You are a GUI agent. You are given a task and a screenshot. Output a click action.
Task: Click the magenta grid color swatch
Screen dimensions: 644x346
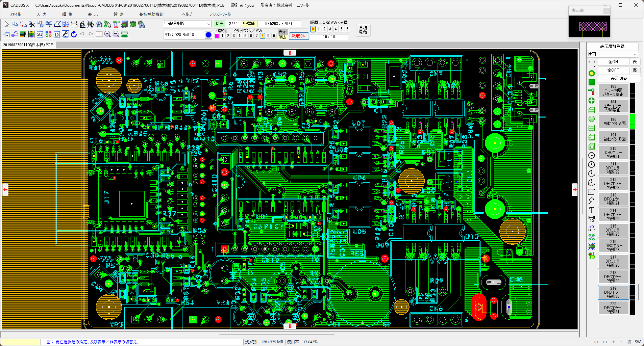pos(217,36)
